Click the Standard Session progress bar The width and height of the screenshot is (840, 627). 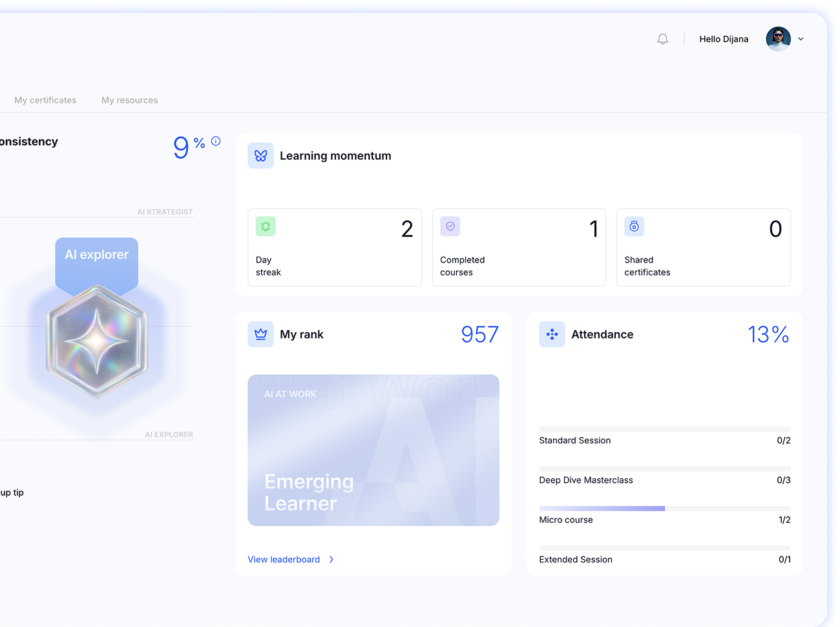click(664, 429)
